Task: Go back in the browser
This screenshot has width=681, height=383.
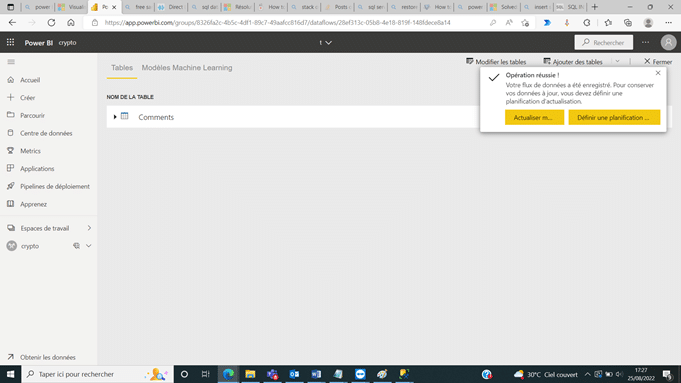Action: coord(12,23)
